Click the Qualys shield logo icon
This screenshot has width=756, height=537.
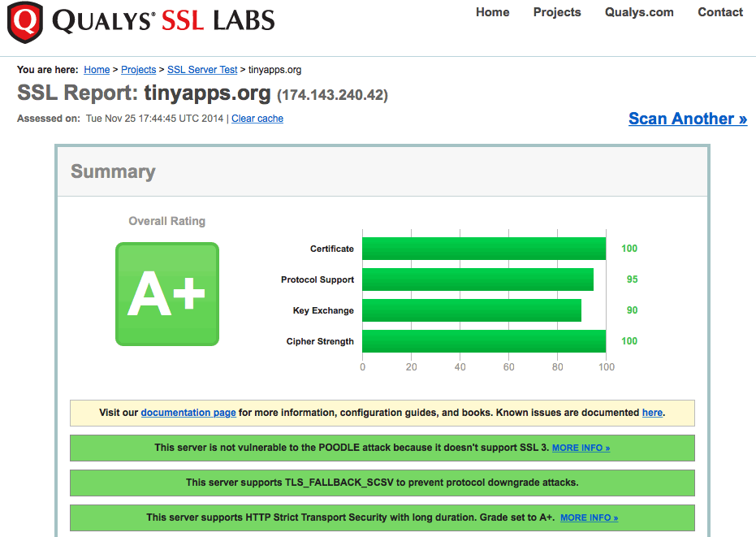pyautogui.click(x=24, y=22)
